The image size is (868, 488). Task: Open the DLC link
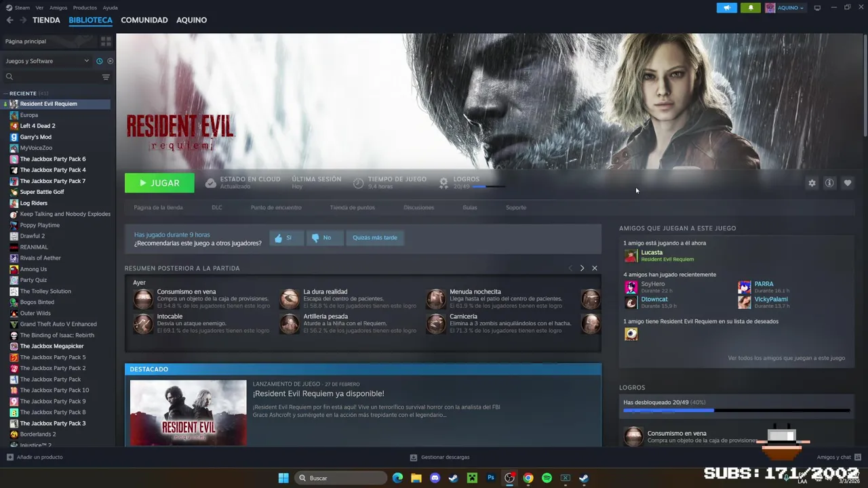coord(217,207)
